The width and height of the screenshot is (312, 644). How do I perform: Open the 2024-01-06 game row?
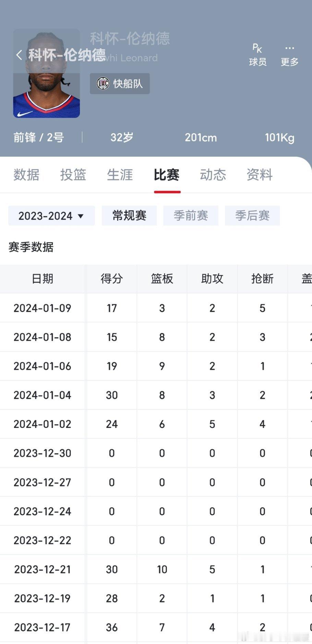156,366
